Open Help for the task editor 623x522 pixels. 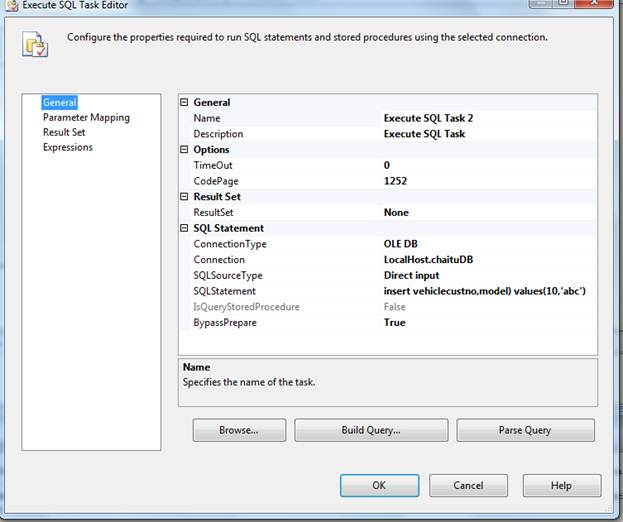[x=561, y=485]
